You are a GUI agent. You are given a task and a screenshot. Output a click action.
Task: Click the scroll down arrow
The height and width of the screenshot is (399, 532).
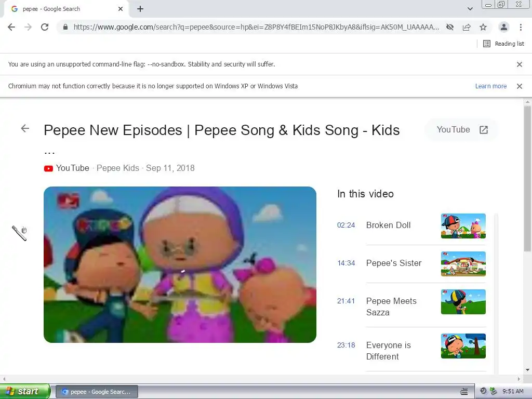click(527, 370)
